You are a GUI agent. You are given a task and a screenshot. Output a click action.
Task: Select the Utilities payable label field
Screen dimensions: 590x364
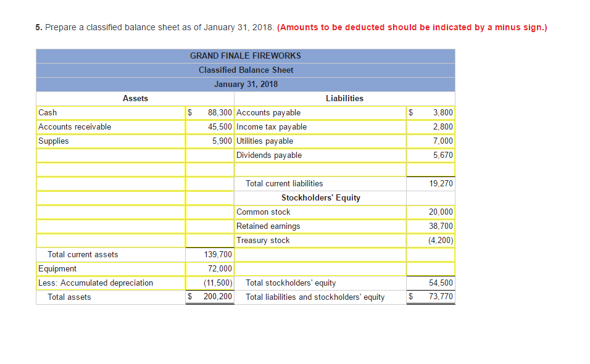(x=320, y=141)
